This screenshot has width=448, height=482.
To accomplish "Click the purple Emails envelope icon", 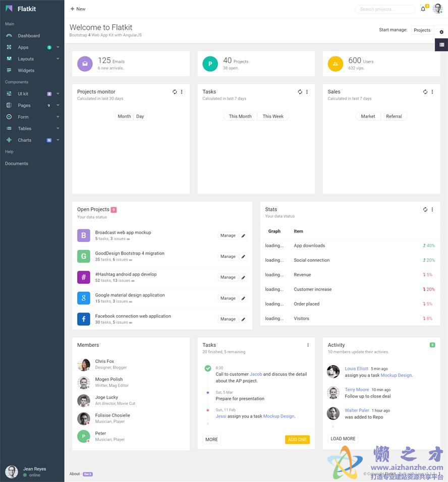I will click(x=85, y=64).
